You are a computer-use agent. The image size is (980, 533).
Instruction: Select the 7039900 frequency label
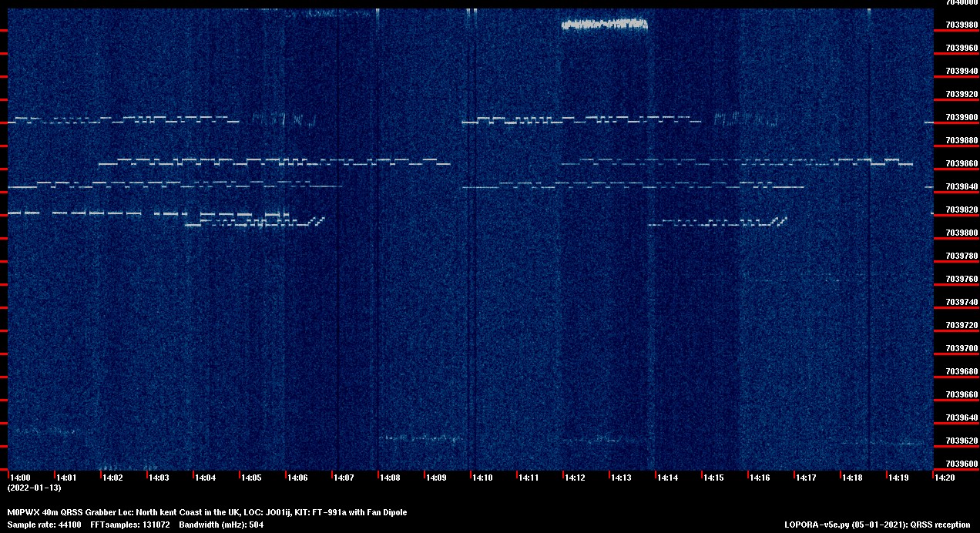(x=962, y=117)
